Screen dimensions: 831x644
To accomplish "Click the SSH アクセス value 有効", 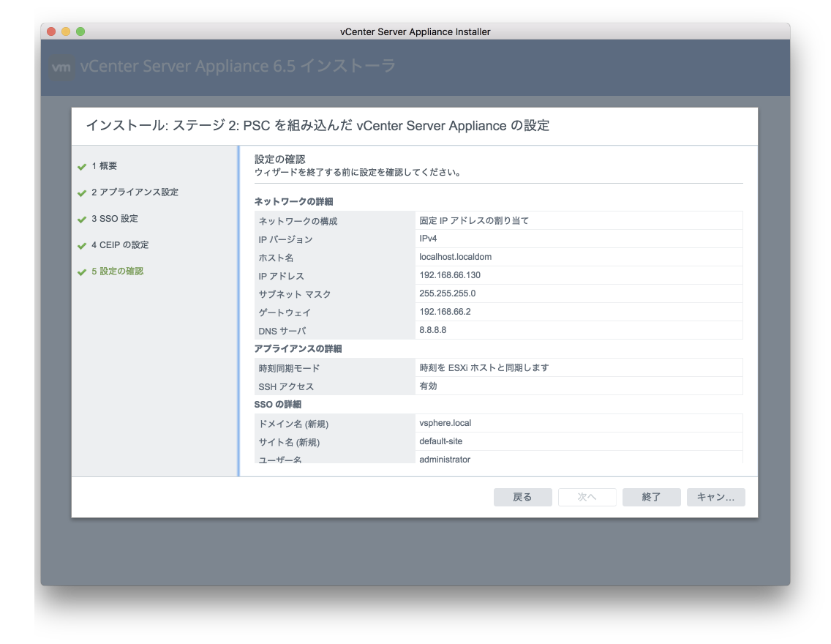I will [429, 386].
